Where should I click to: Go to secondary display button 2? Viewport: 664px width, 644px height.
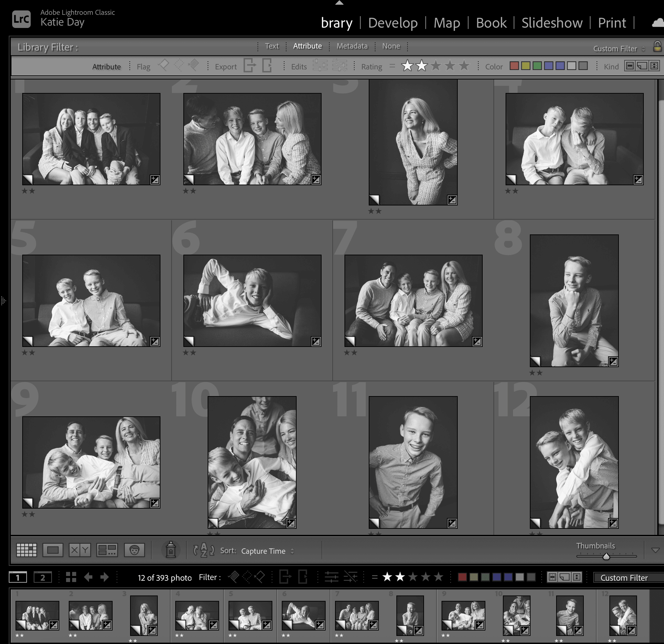coord(43,577)
